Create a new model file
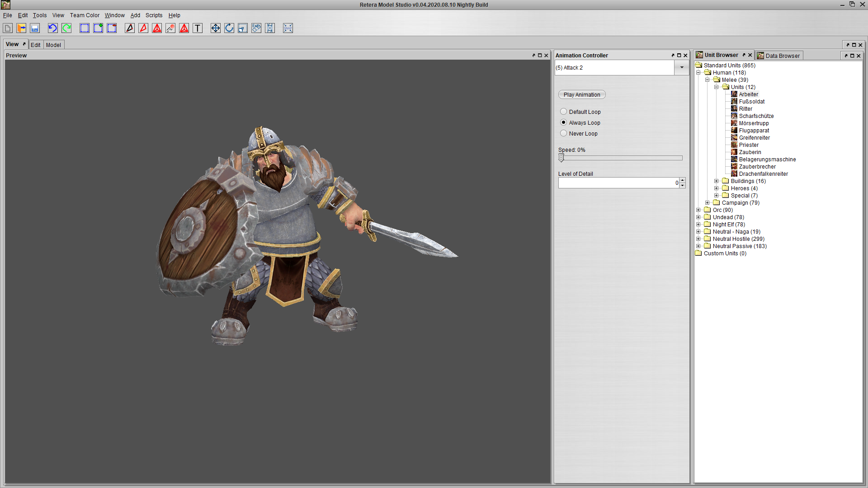 (x=8, y=28)
